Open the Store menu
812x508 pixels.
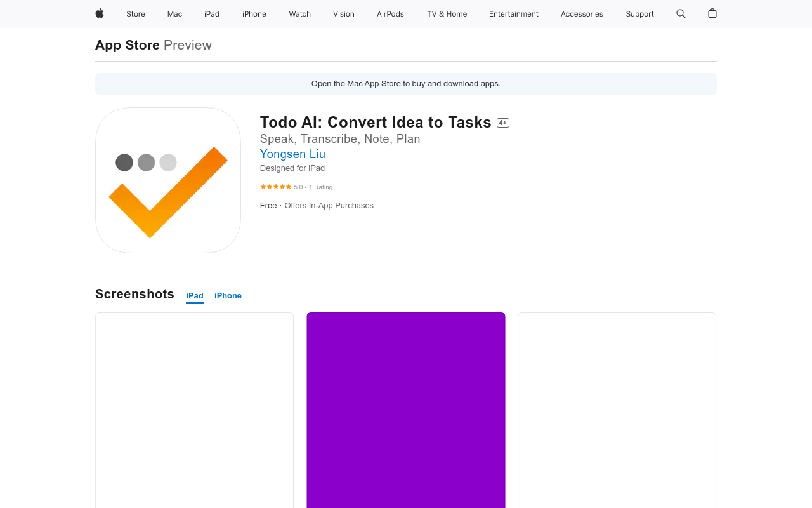136,14
